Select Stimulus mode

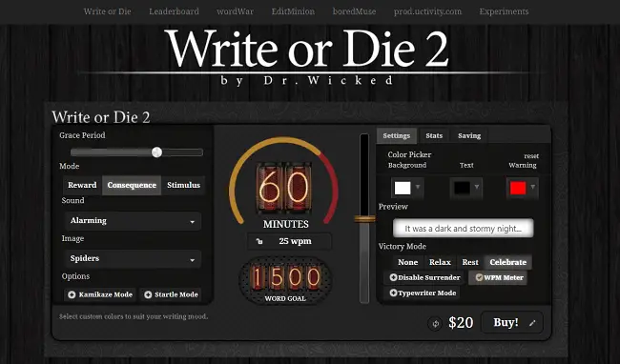tap(183, 185)
